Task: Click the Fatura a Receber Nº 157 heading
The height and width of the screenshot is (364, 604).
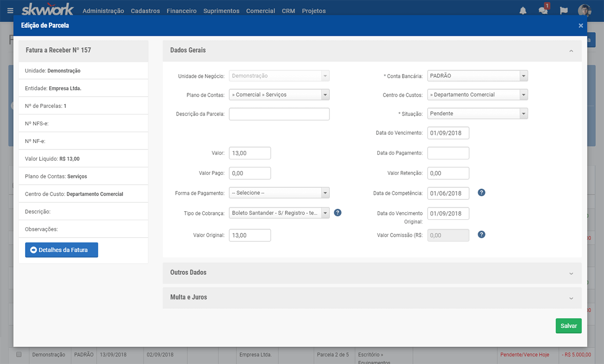Action: (x=59, y=50)
